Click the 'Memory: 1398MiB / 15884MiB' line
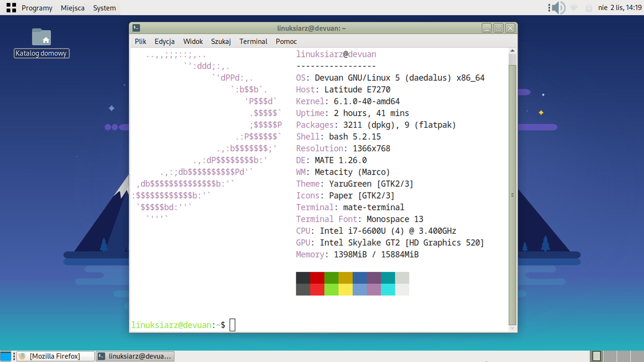Image resolution: width=644 pixels, height=362 pixels. click(357, 254)
